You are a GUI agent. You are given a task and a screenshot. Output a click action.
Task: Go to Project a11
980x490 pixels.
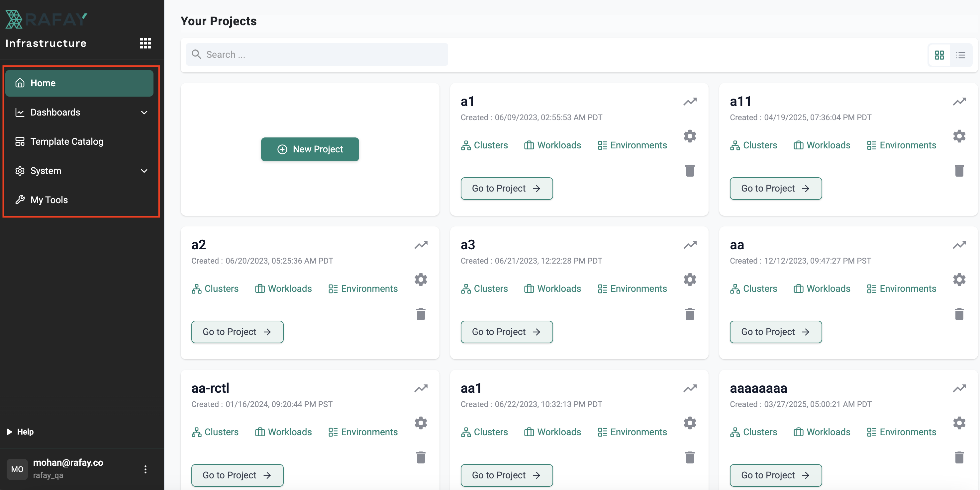coord(776,189)
